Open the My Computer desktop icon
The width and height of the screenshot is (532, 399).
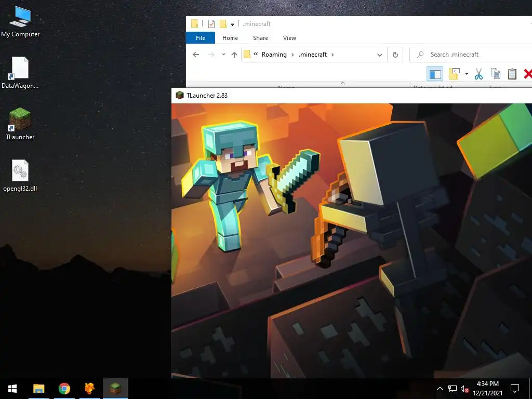click(x=20, y=22)
